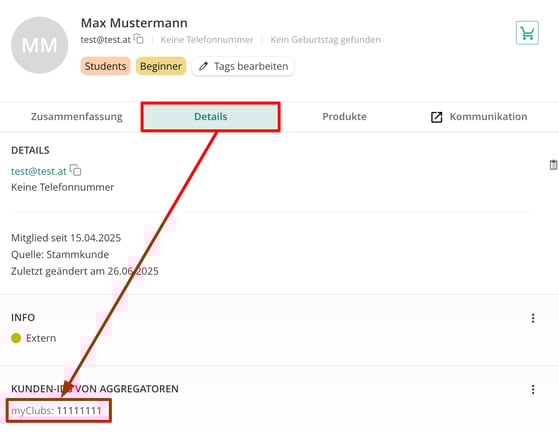Open the Produkte tab
Viewport: 559px width, 432px height.
pos(344,117)
